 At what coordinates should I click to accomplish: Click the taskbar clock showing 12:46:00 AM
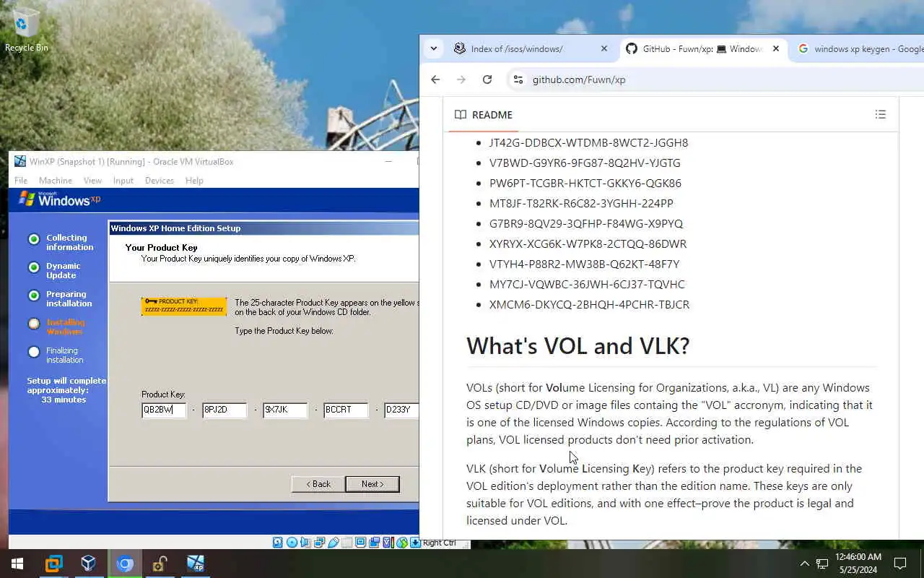pyautogui.click(x=858, y=564)
